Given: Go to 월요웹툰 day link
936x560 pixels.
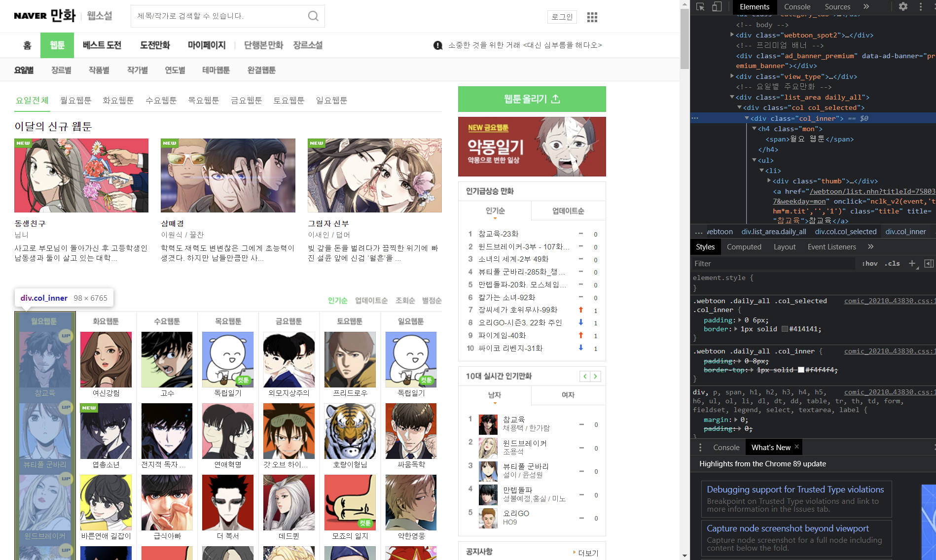Looking at the screenshot, I should (75, 101).
